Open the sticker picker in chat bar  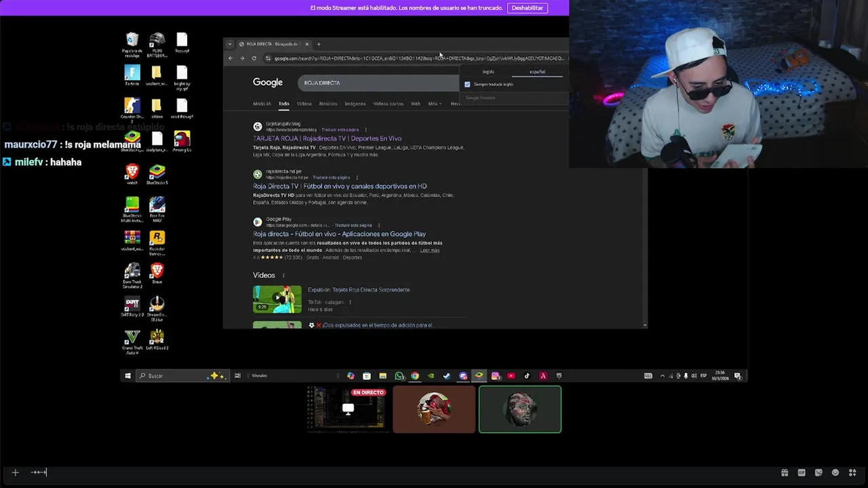click(x=818, y=472)
